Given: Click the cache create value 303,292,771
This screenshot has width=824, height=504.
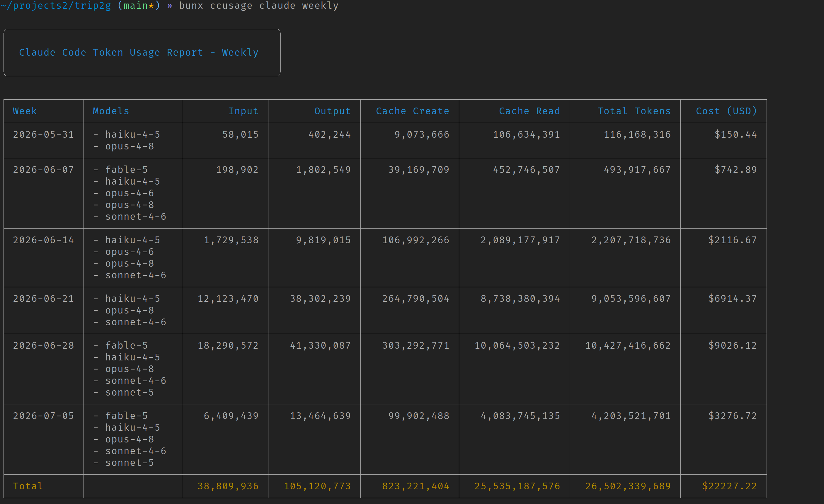Looking at the screenshot, I should [416, 345].
